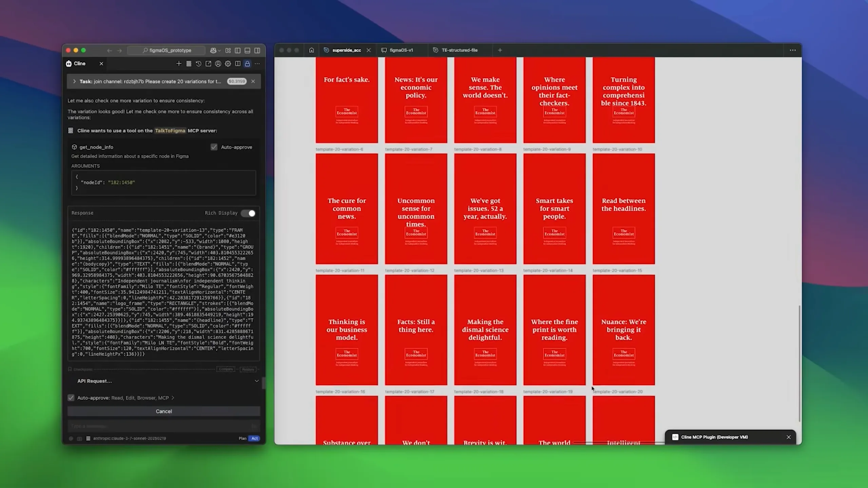Select frame 'Nuance: We're bringing it back.'

point(623,330)
